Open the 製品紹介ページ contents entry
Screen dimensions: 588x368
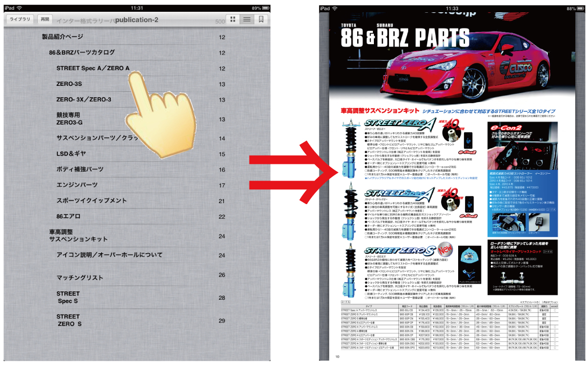pos(63,37)
